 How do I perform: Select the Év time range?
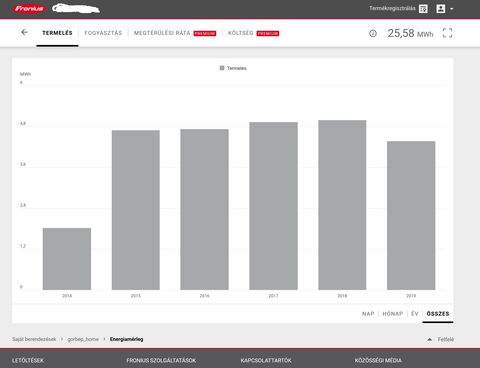point(415,314)
